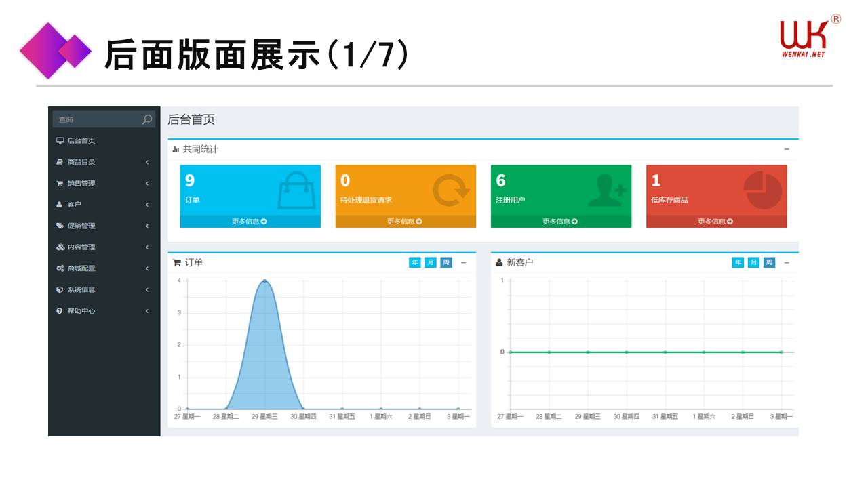Click the add-user icon on 注册用户 card
Image resolution: width=868 pixels, height=488 pixels.
coord(606,190)
